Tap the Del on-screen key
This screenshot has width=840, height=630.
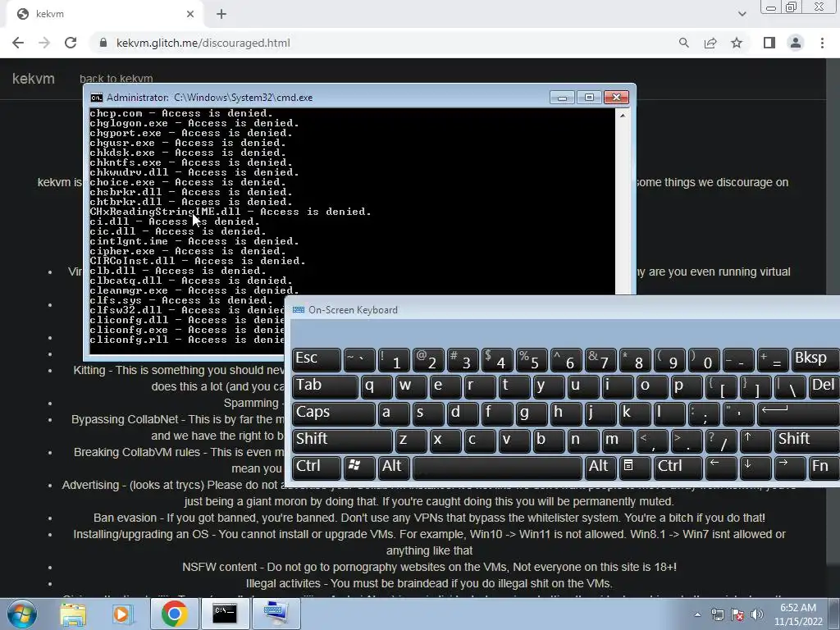(x=824, y=386)
